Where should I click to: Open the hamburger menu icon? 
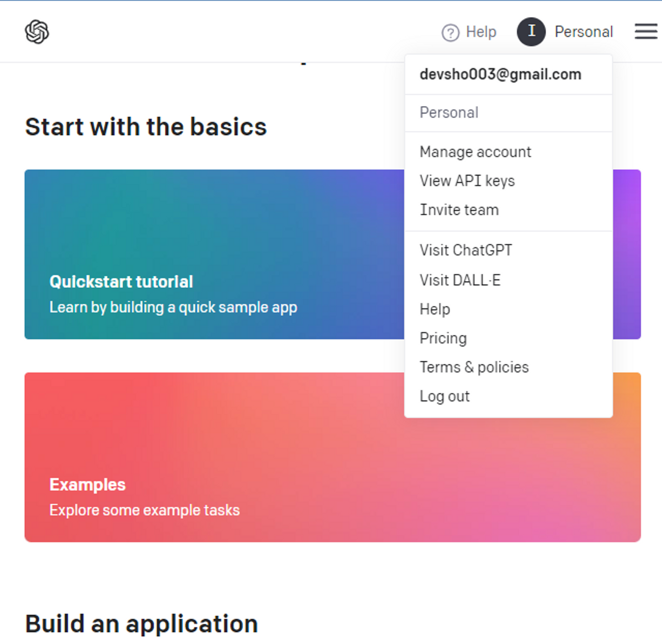tap(645, 32)
